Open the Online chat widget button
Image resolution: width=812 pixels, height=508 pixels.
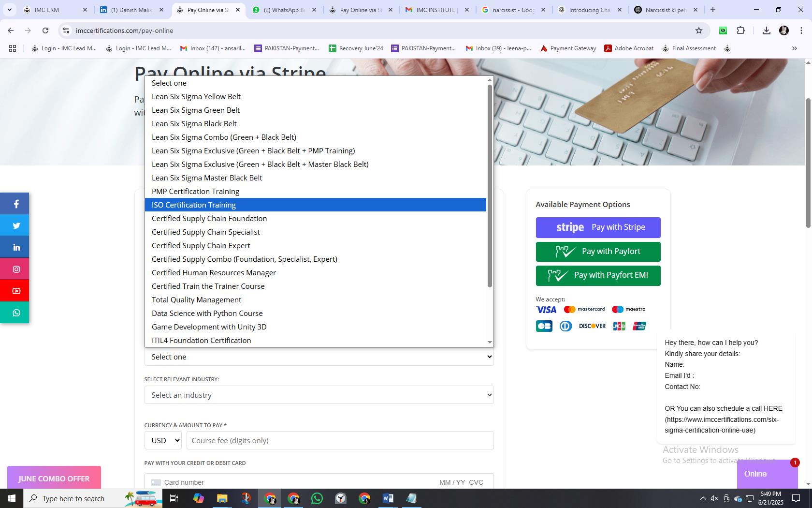767,474
